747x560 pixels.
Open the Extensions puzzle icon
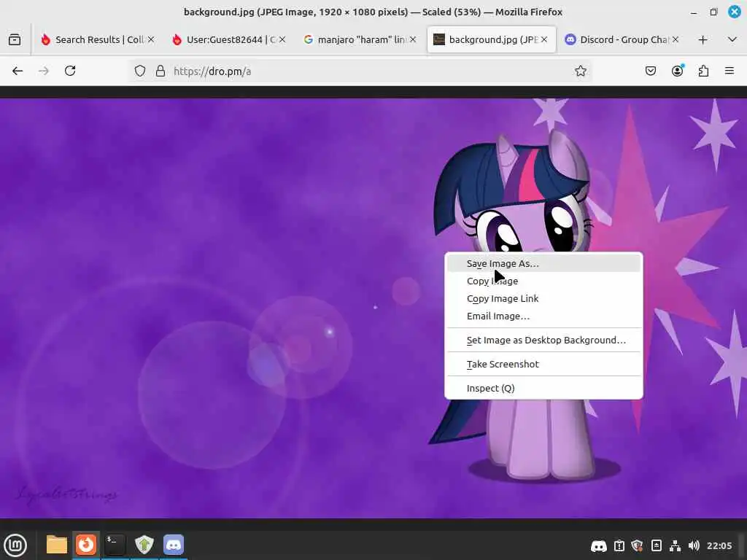[x=703, y=71]
